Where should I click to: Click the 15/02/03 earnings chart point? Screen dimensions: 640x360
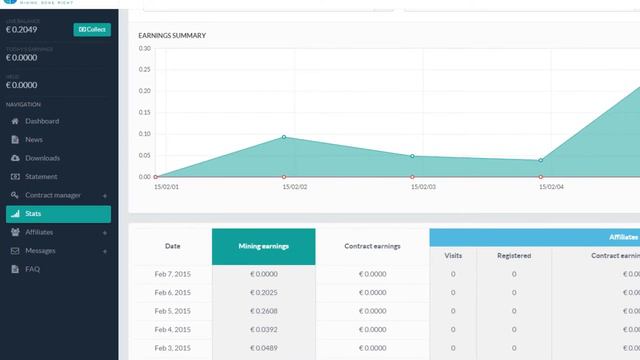[412, 156]
